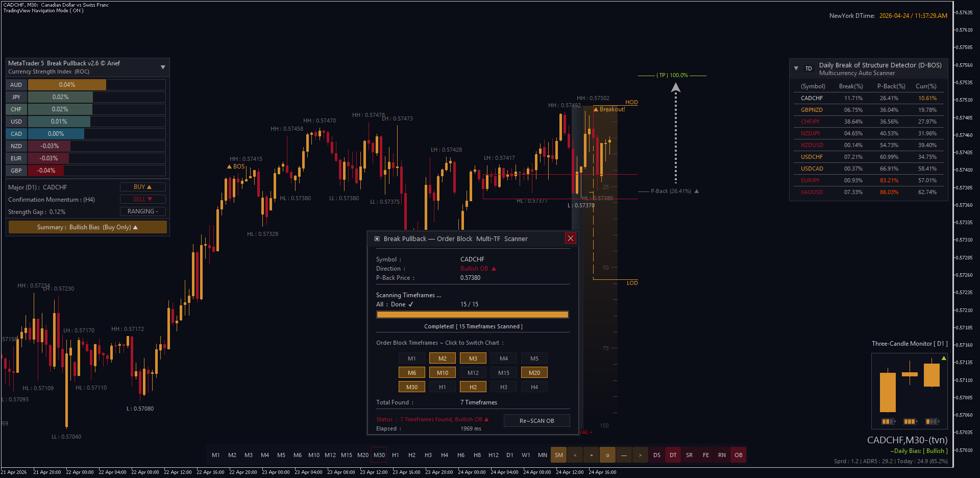980x478 pixels.
Task: Switch to M1 timeframe in bottom toolbar
Action: [216, 455]
